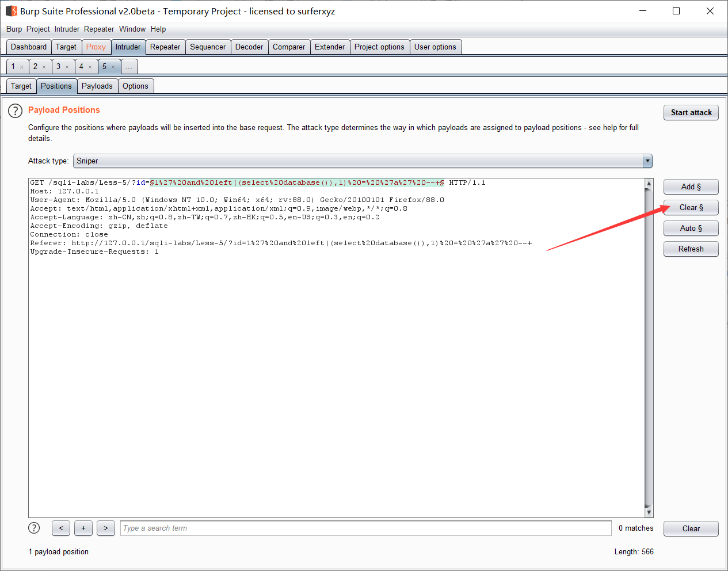
Task: Click the search help question icon
Action: (35, 528)
